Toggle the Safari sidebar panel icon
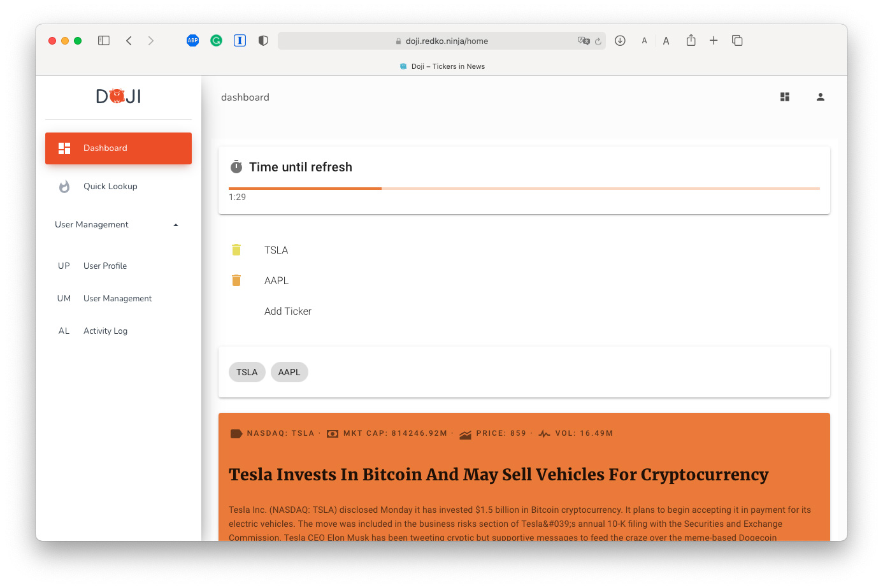Viewport: 883px width, 588px height. coord(104,41)
